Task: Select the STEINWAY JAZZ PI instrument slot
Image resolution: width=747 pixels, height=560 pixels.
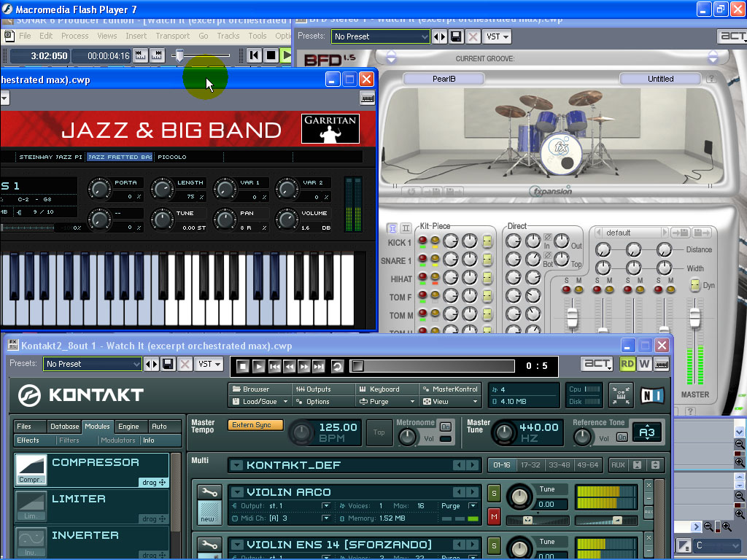Action: click(50, 157)
